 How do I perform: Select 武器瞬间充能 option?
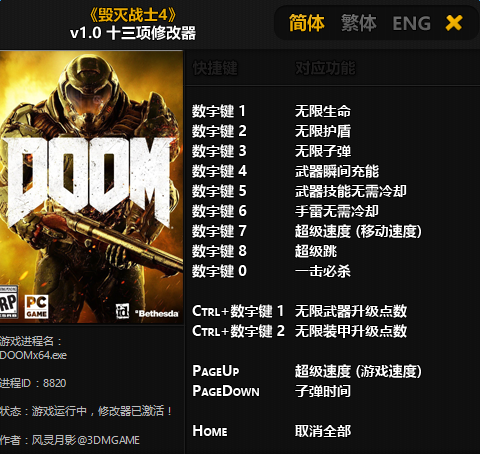pyautogui.click(x=337, y=171)
